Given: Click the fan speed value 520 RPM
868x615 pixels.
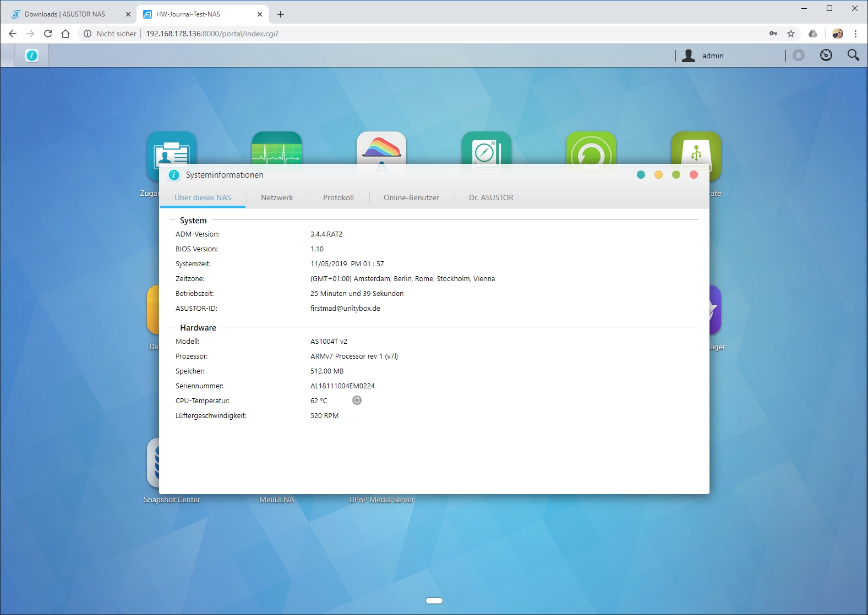Looking at the screenshot, I should coord(324,416).
